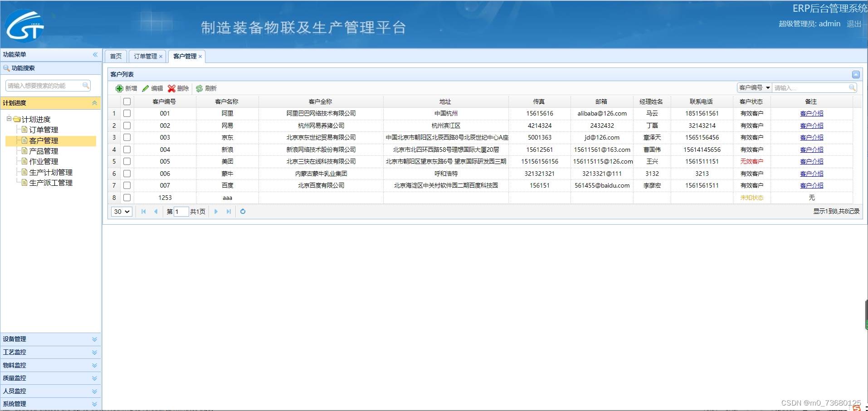
Task: Sort by the 客户编号 column header
Action: [164, 102]
